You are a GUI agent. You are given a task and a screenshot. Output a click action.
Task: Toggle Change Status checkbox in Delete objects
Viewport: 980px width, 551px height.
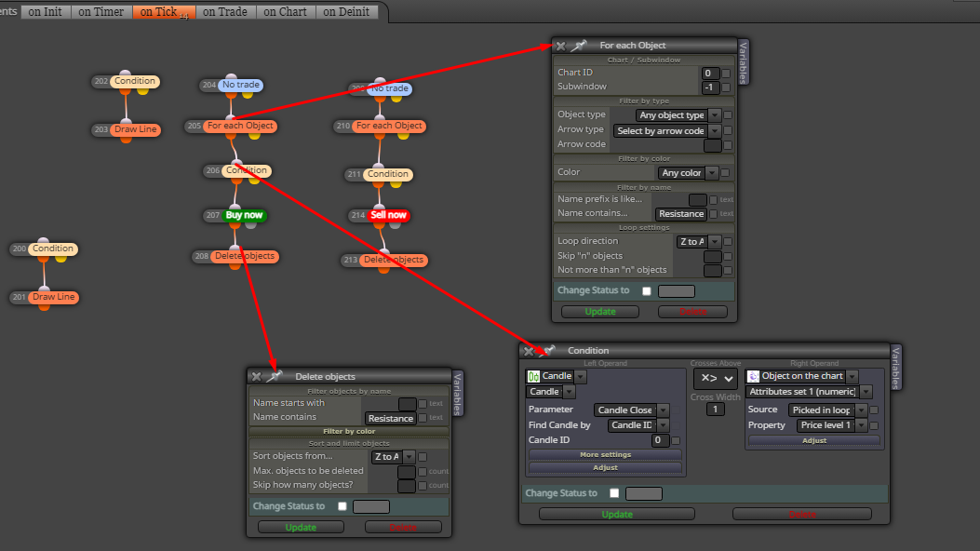point(342,506)
